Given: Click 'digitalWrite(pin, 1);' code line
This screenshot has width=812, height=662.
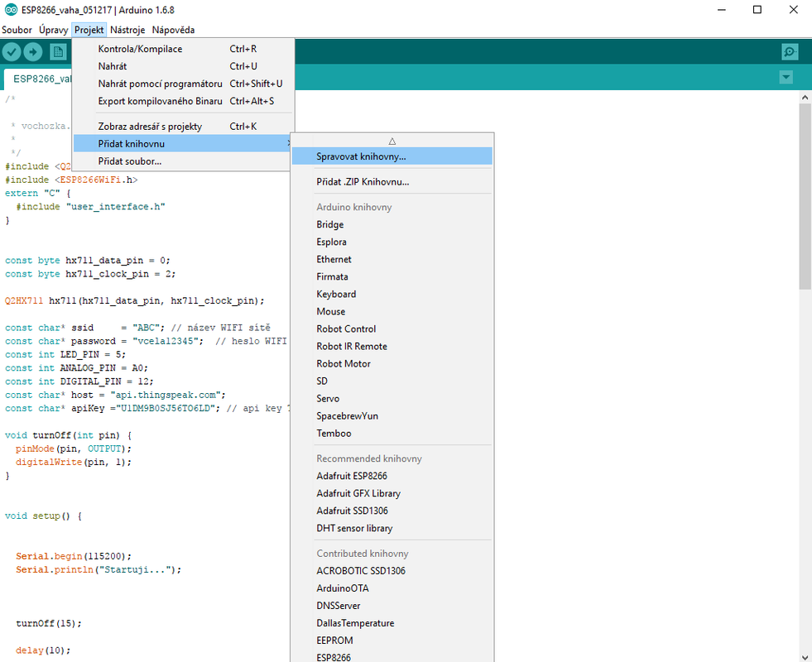Looking at the screenshot, I should coord(74,463).
